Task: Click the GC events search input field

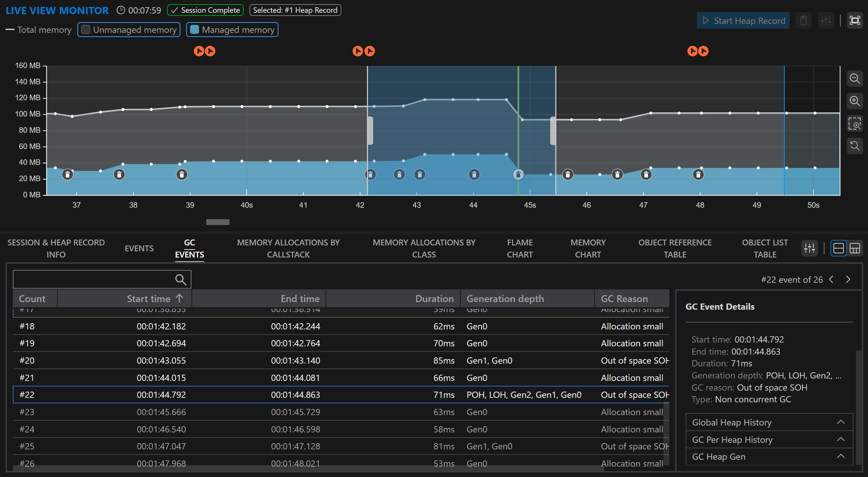Action: (x=93, y=279)
